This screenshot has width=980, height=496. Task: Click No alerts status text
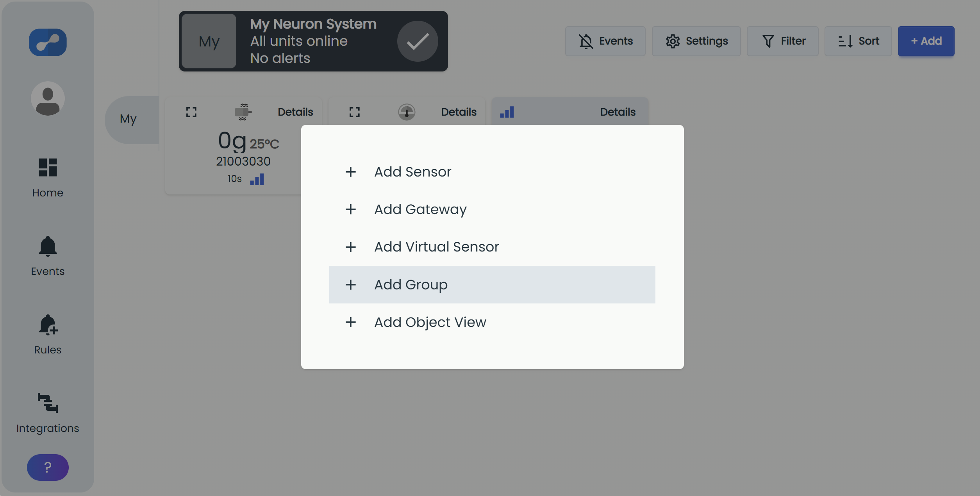[x=280, y=58]
